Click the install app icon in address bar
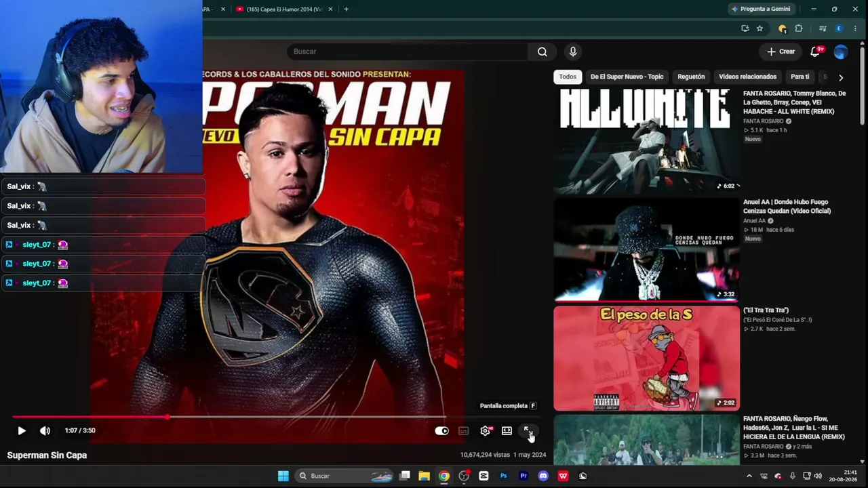The height and width of the screenshot is (488, 868). [x=745, y=28]
